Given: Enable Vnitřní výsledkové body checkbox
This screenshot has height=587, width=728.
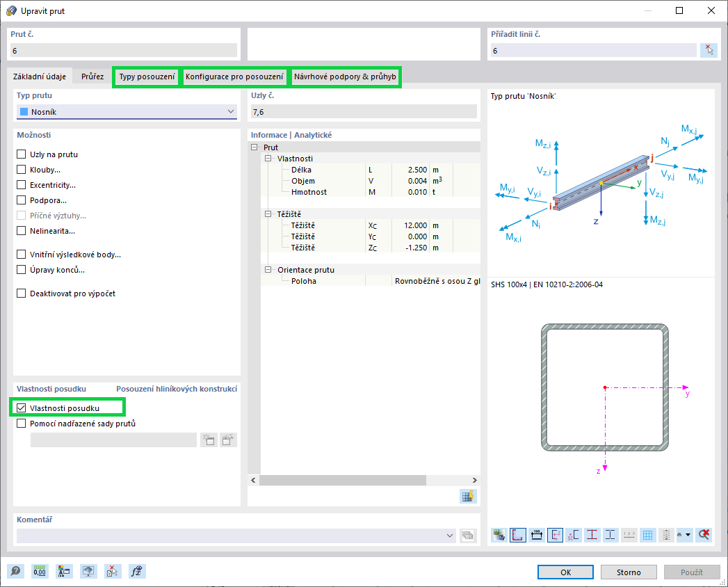Looking at the screenshot, I should point(21,255).
